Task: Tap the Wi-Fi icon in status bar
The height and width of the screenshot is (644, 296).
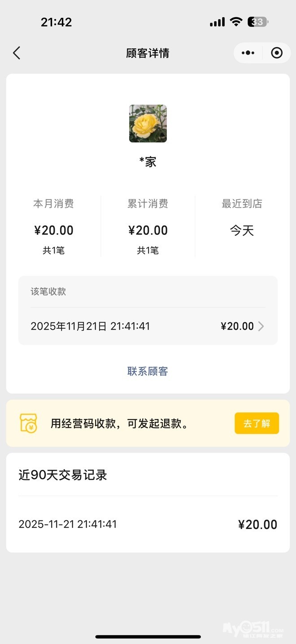Action: coord(236,22)
